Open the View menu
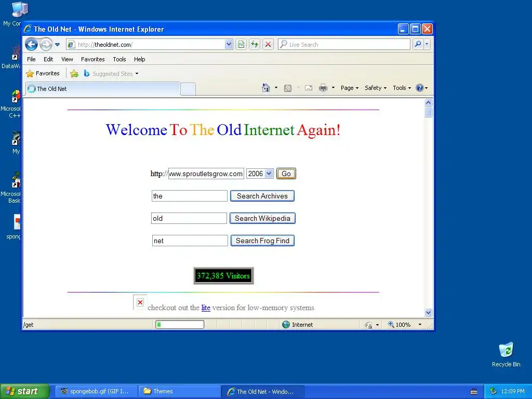Screen dimensions: 532x399 click(67, 59)
